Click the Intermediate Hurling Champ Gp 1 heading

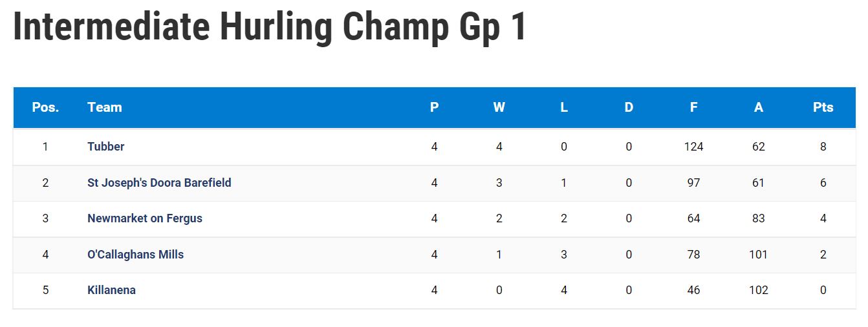270,27
